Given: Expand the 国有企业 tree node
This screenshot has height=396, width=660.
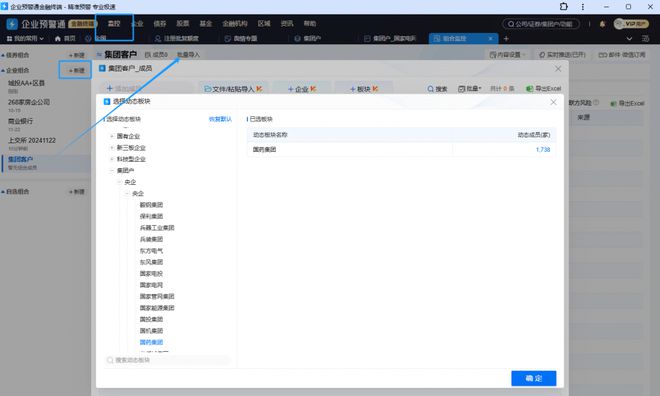Looking at the screenshot, I should coord(112,136).
